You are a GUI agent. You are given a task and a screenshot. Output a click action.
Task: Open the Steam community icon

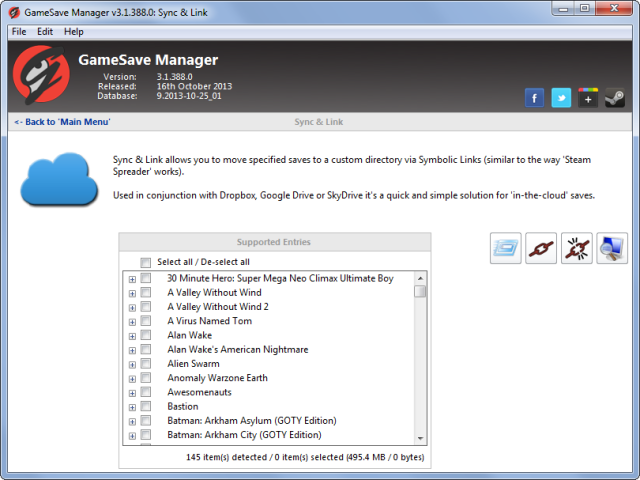point(615,98)
